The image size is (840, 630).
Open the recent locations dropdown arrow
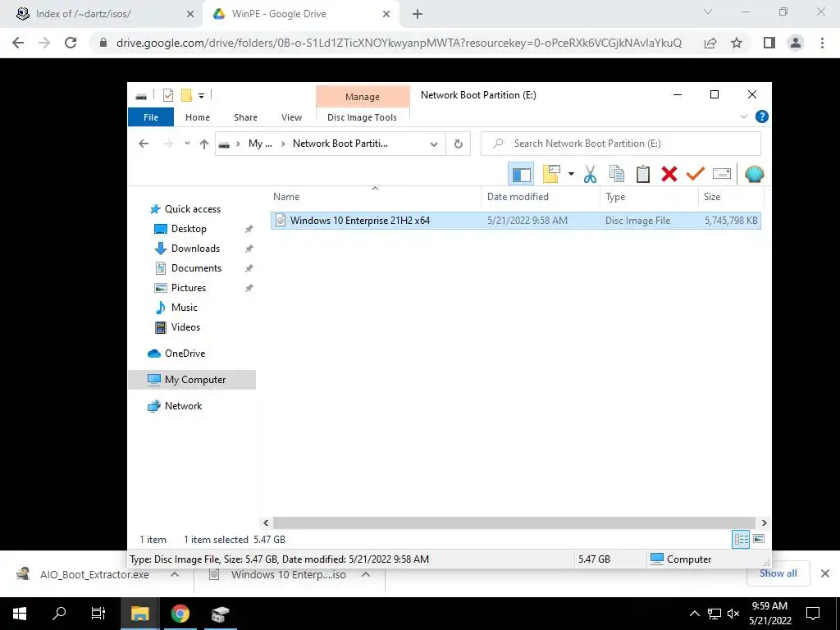[x=187, y=144]
